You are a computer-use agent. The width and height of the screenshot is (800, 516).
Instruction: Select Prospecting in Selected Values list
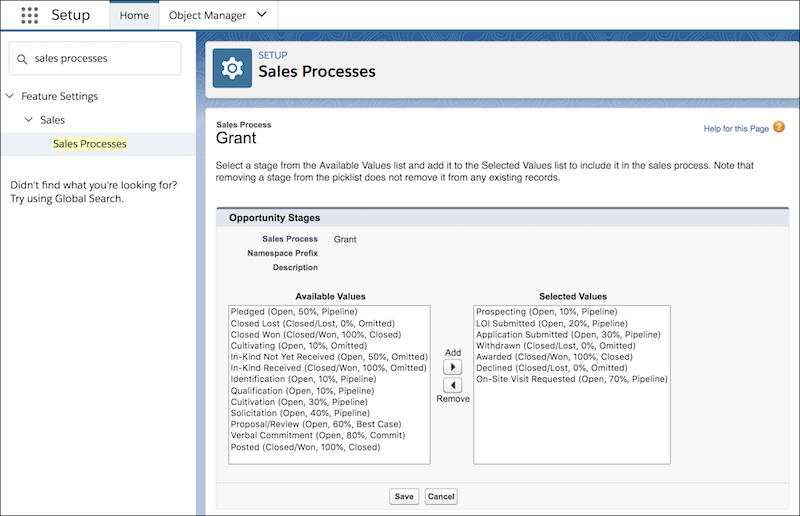coord(547,312)
